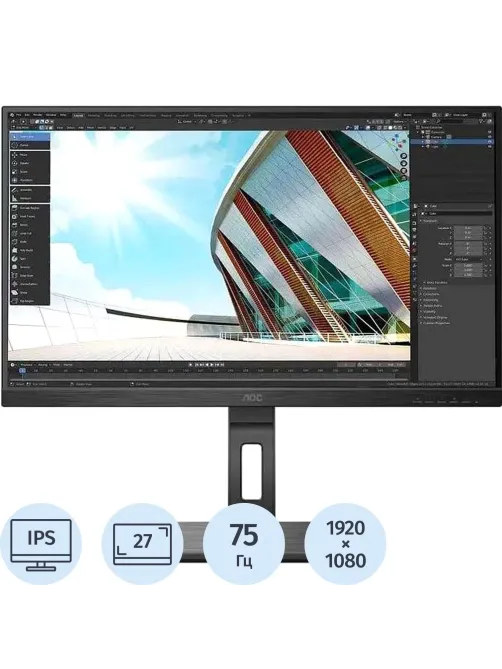The image size is (502, 669).
Task: Expand the Custom Properties panel
Action: tap(435, 323)
